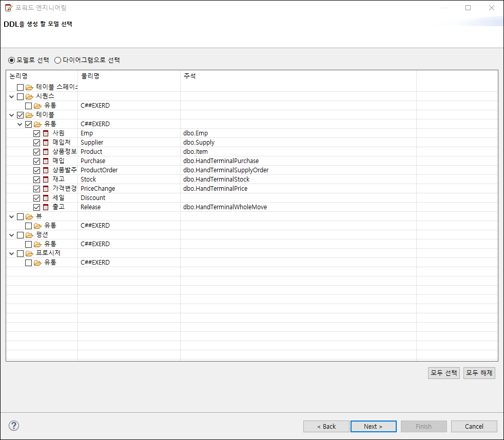The image size is (504, 440).
Task: Click the 출고 table icon
Action: tap(46, 207)
